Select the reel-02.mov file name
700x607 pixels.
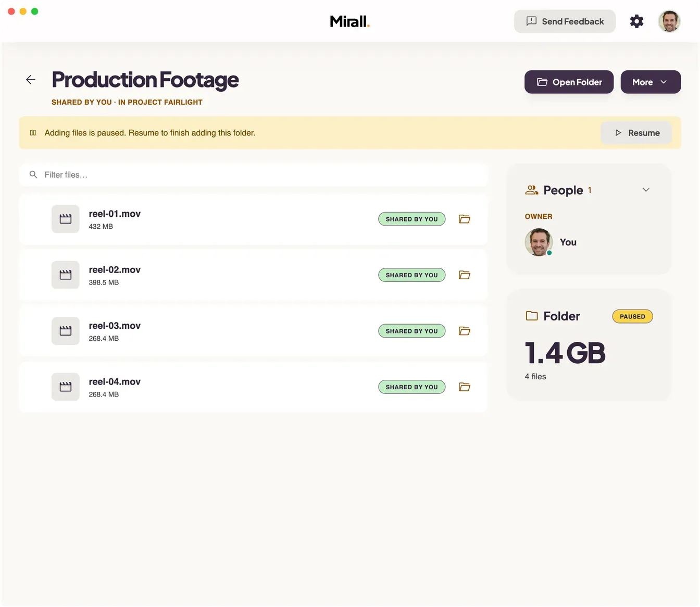pyautogui.click(x=115, y=269)
